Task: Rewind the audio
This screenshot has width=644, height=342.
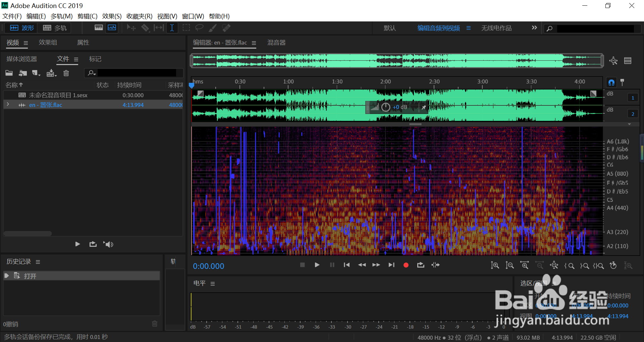Action: [x=362, y=265]
